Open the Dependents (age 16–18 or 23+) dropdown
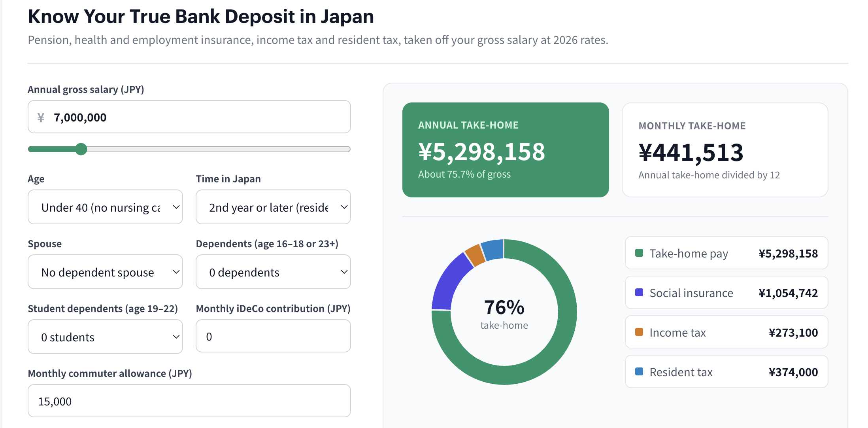This screenshot has height=428, width=868. (x=273, y=272)
